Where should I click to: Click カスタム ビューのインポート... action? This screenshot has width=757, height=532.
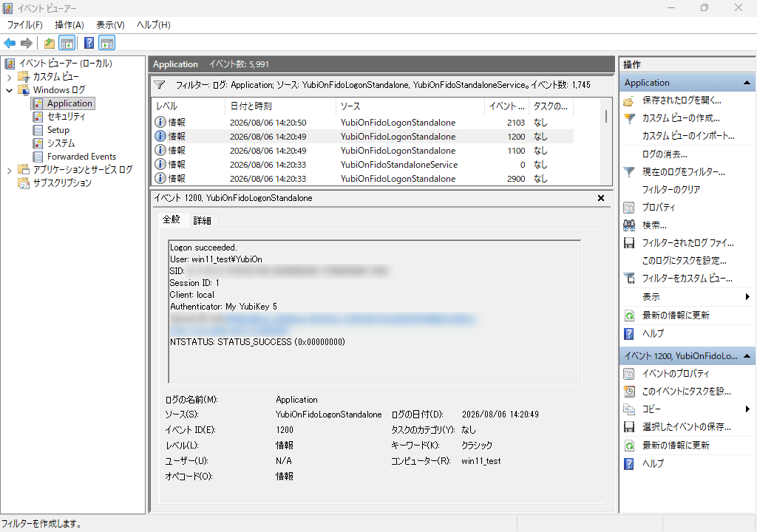coord(688,136)
